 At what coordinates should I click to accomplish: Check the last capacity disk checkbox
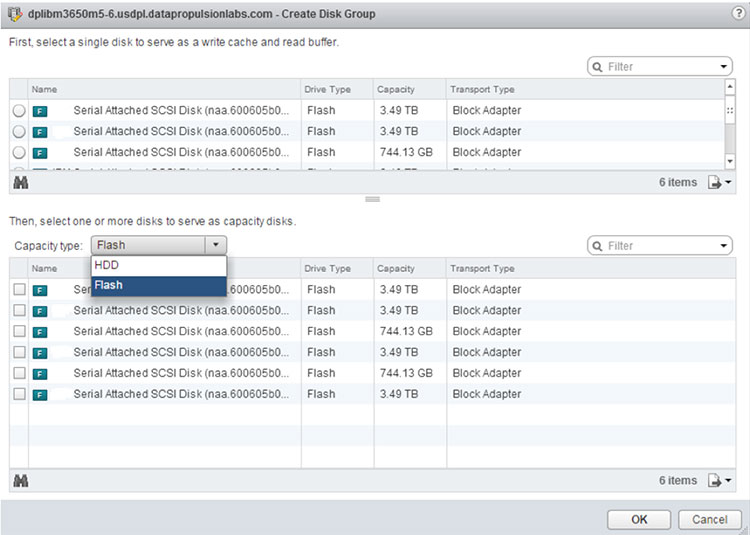19,394
